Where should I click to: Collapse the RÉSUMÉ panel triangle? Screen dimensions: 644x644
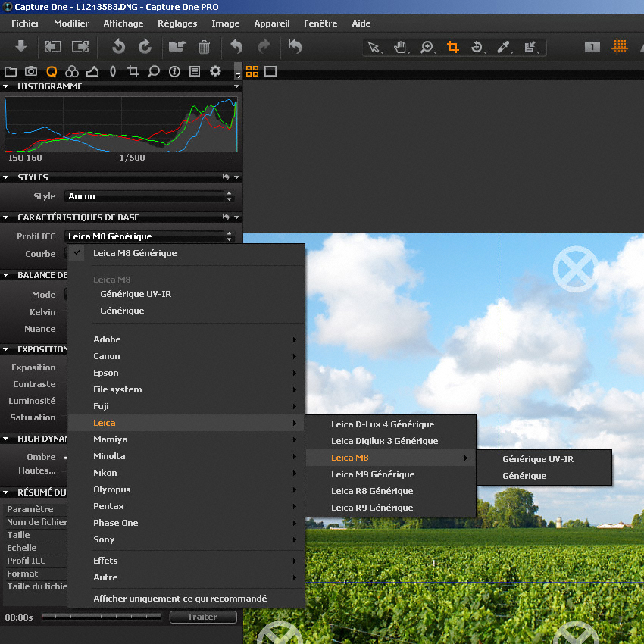6,492
